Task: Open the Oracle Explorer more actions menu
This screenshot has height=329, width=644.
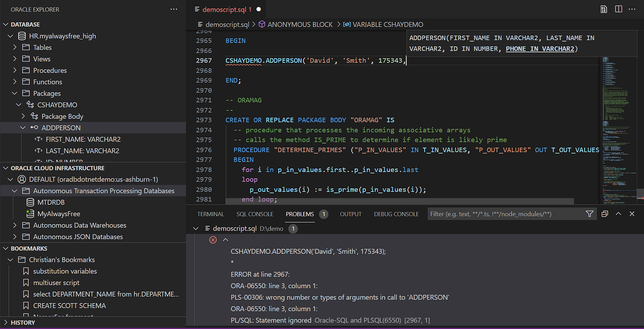Action: tap(173, 9)
